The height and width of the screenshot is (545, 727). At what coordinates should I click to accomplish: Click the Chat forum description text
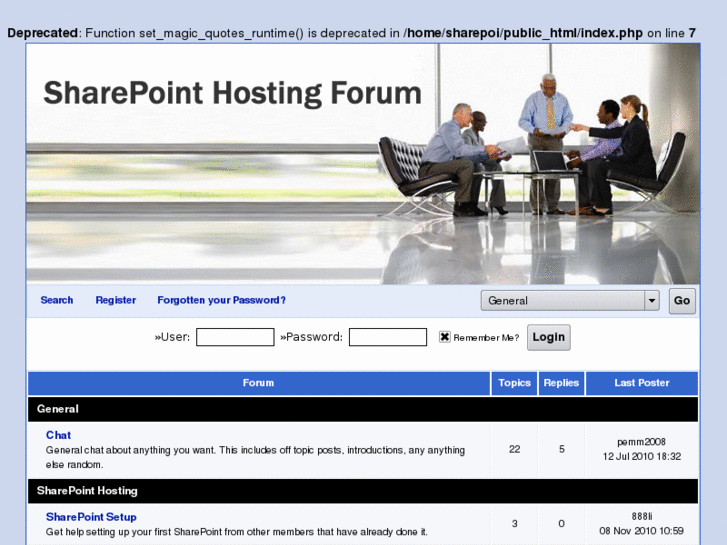point(255,457)
